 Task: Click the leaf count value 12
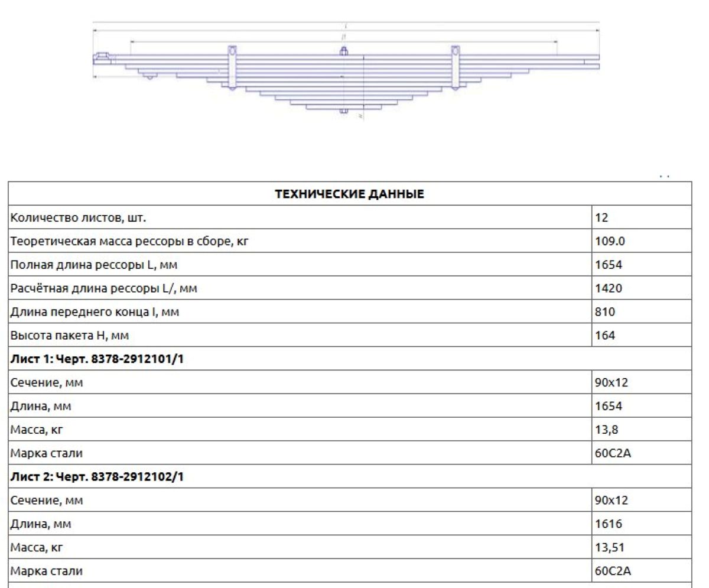(x=601, y=217)
